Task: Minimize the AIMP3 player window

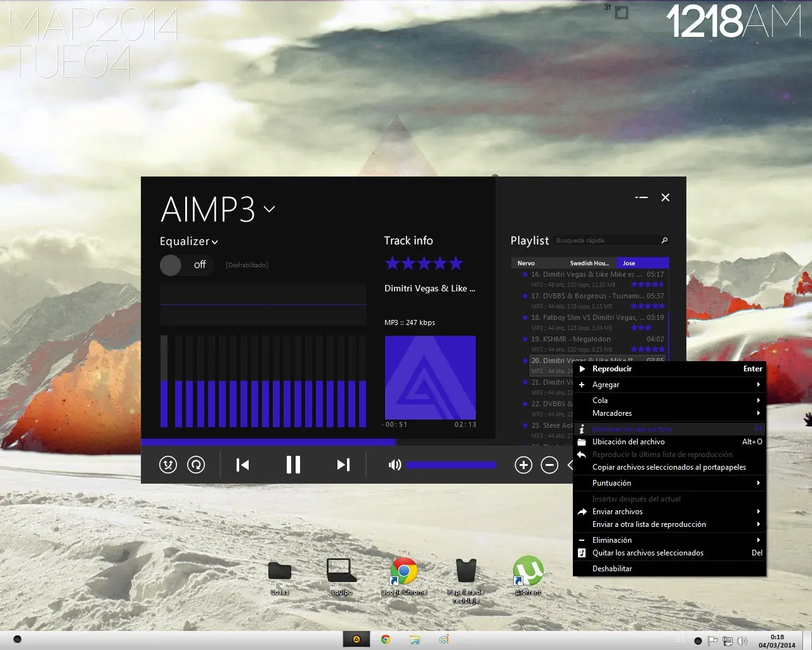Action: (x=641, y=197)
